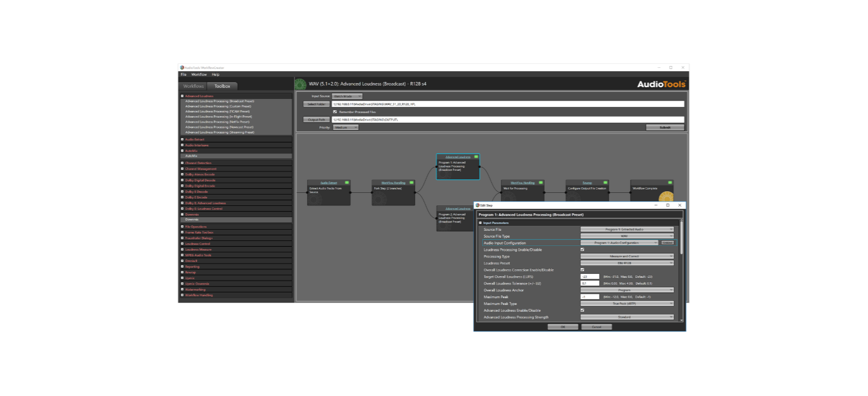Click the Select Folder path text field
Image resolution: width=868 pixels, height=396 pixels.
tap(508, 104)
